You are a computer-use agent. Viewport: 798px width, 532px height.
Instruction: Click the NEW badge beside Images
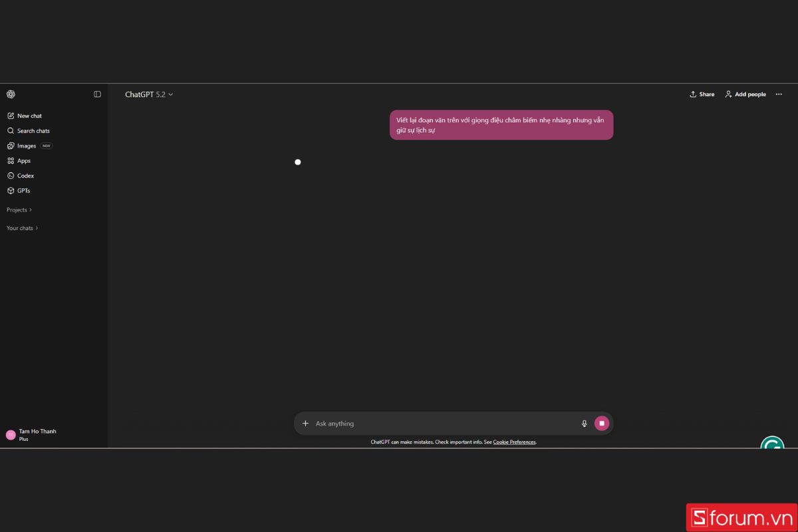tap(47, 146)
